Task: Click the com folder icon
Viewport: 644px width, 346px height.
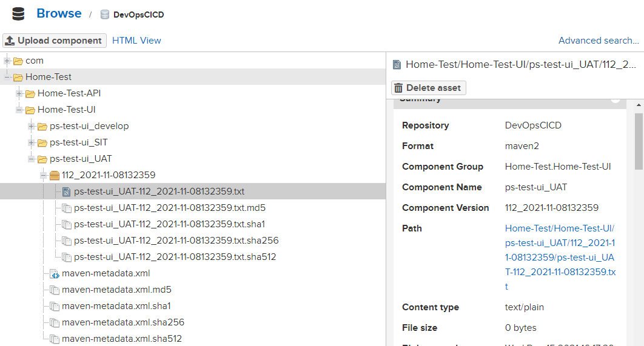Action: tap(18, 61)
